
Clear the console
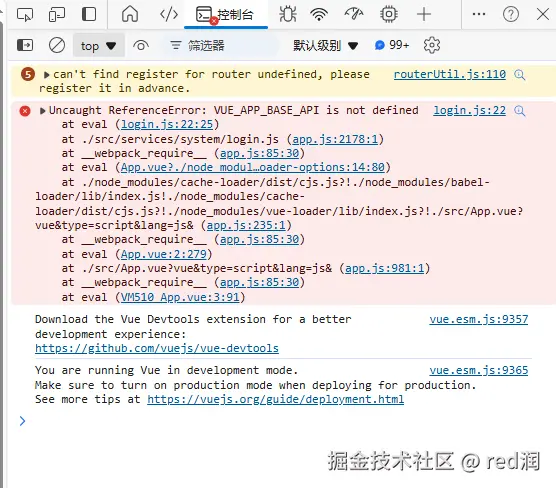click(57, 45)
